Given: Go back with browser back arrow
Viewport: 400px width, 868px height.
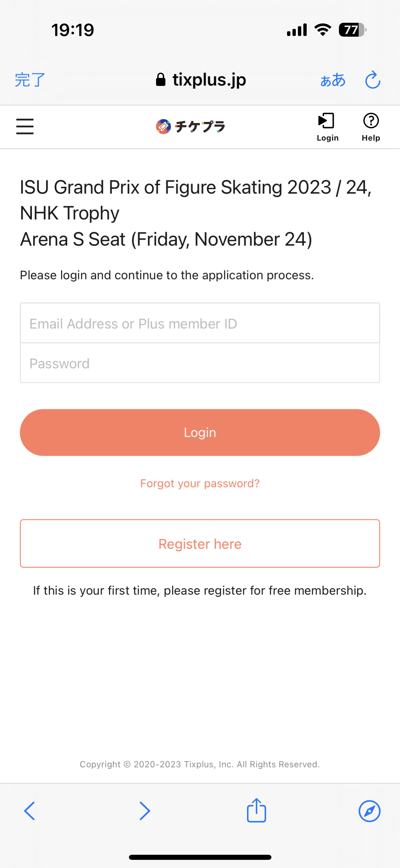Looking at the screenshot, I should tap(30, 811).
